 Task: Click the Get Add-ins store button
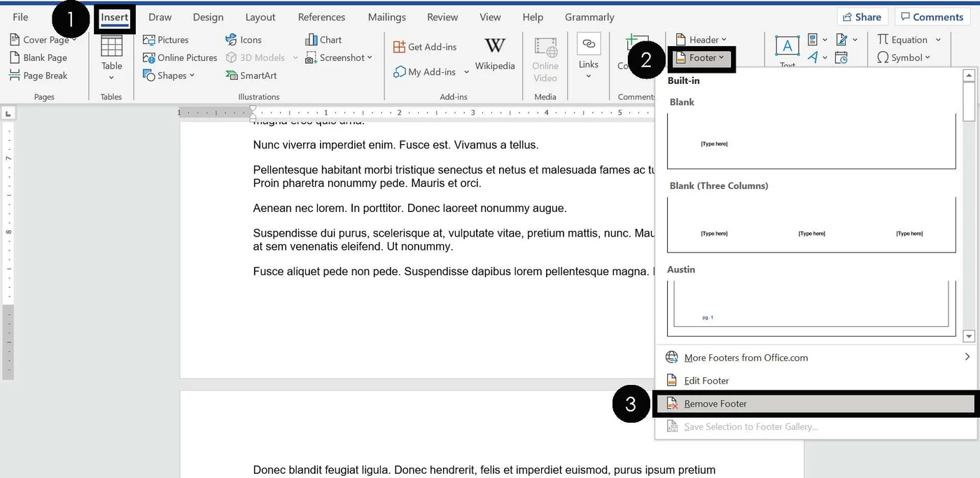pyautogui.click(x=425, y=47)
